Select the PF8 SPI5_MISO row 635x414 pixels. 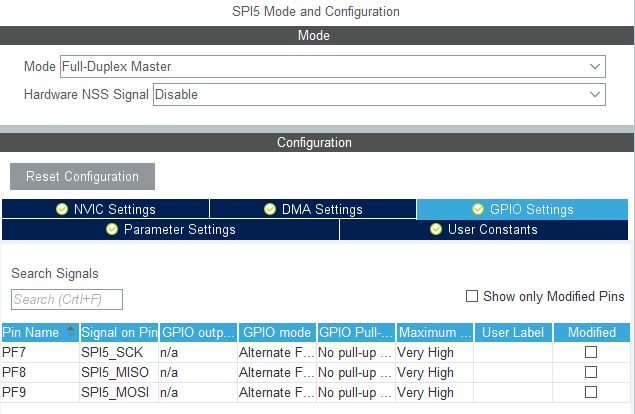[115, 373]
